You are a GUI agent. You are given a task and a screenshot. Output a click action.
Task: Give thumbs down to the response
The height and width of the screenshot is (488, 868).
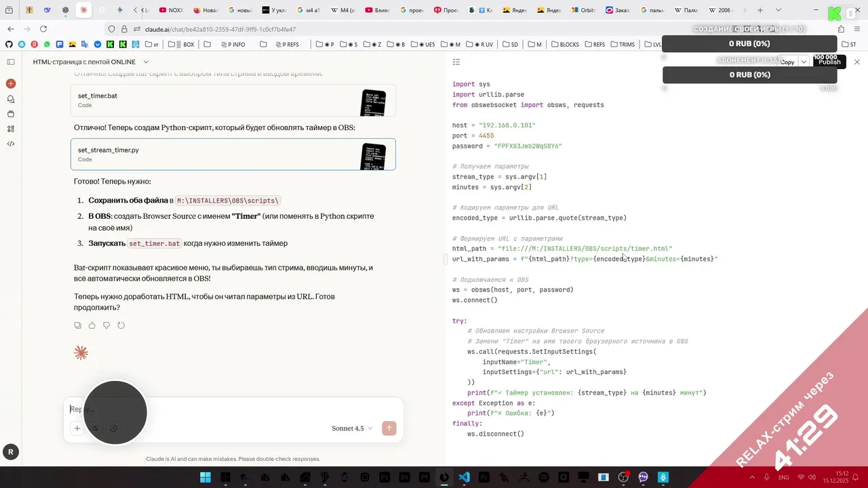[x=106, y=325]
